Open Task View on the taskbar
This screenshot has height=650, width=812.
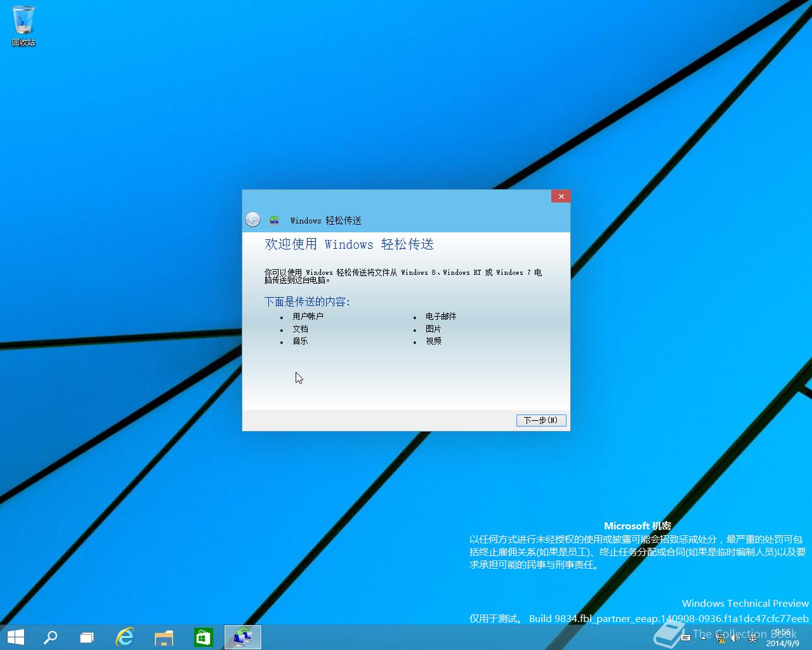87,637
